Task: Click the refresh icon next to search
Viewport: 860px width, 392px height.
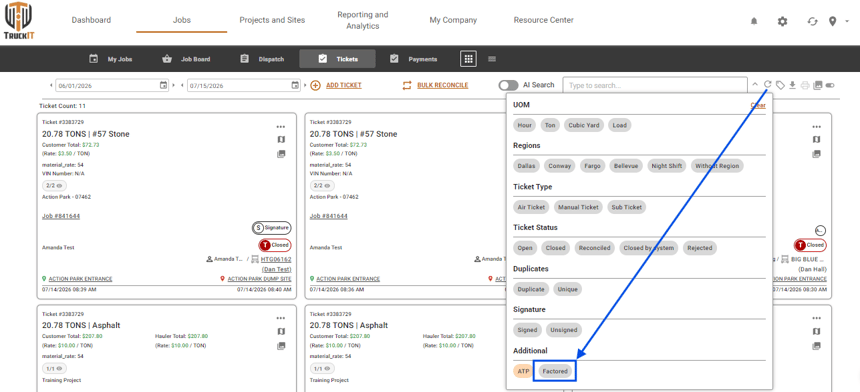Action: click(768, 85)
